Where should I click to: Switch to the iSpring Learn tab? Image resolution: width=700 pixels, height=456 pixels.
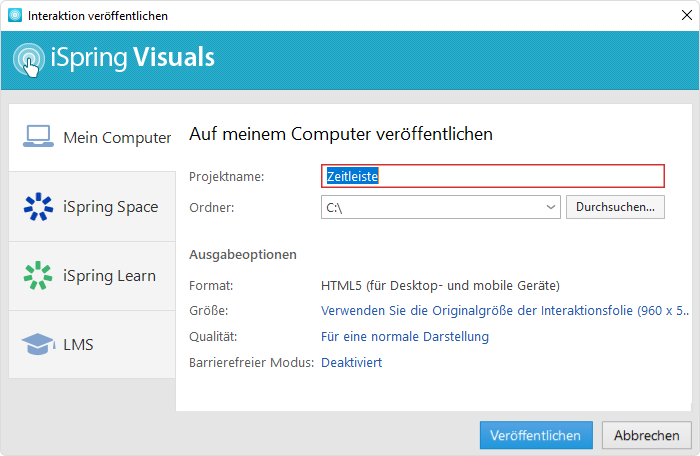click(92, 276)
